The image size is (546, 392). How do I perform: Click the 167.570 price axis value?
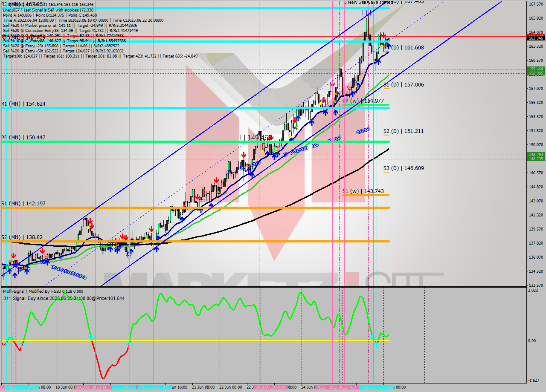point(536,4)
